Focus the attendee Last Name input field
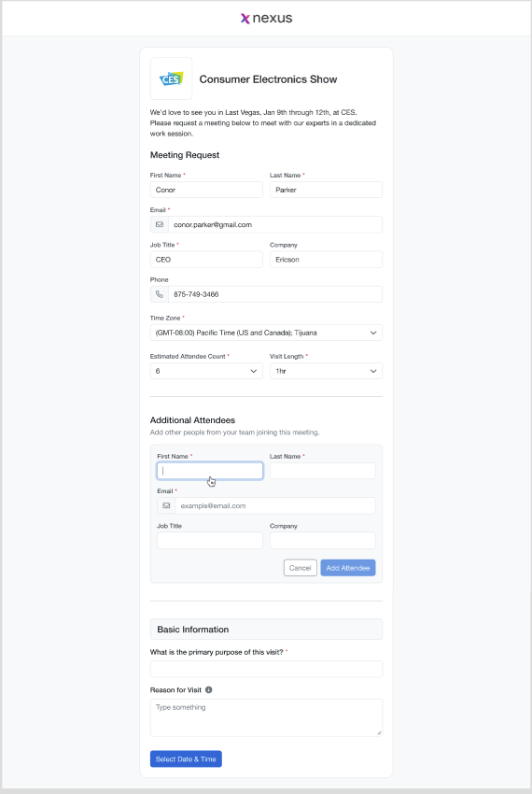This screenshot has width=532, height=794. coord(322,471)
